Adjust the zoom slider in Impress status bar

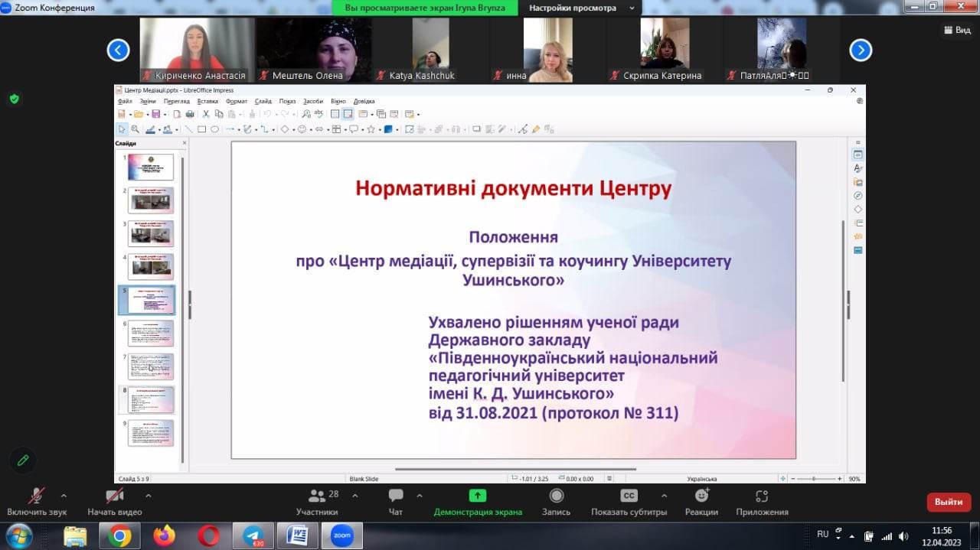(815, 479)
